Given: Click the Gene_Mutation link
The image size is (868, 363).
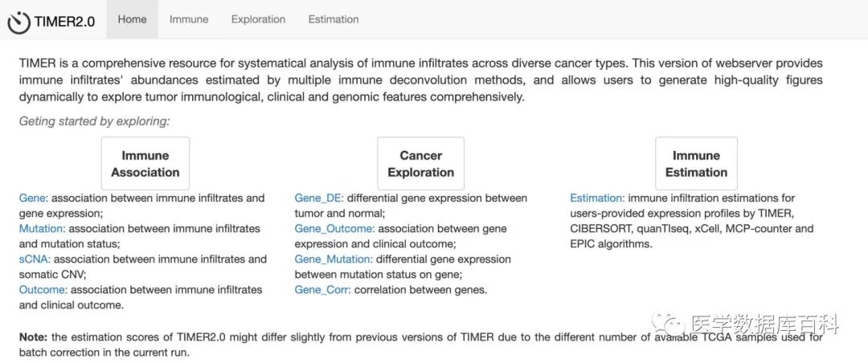Looking at the screenshot, I should (x=334, y=259).
